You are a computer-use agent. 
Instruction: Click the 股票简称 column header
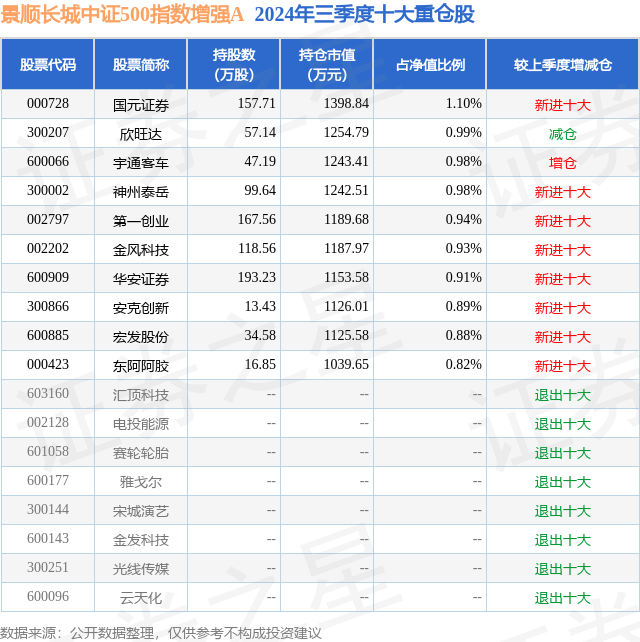coord(141,65)
